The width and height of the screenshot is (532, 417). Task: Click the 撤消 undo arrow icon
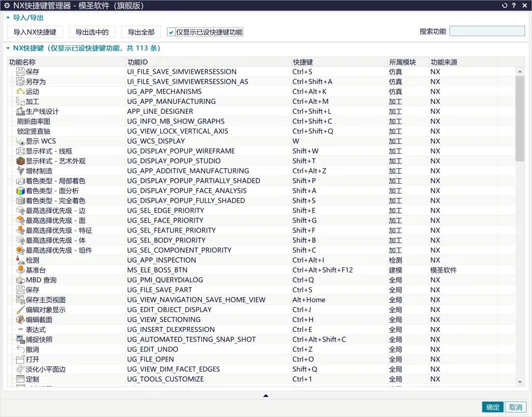20,350
